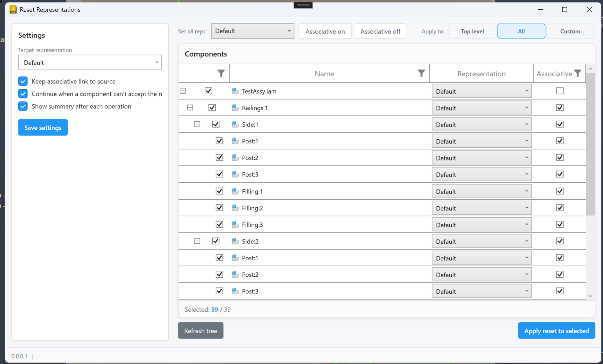The width and height of the screenshot is (603, 364).
Task: Click the selection column filter funnel icon
Action: point(221,73)
